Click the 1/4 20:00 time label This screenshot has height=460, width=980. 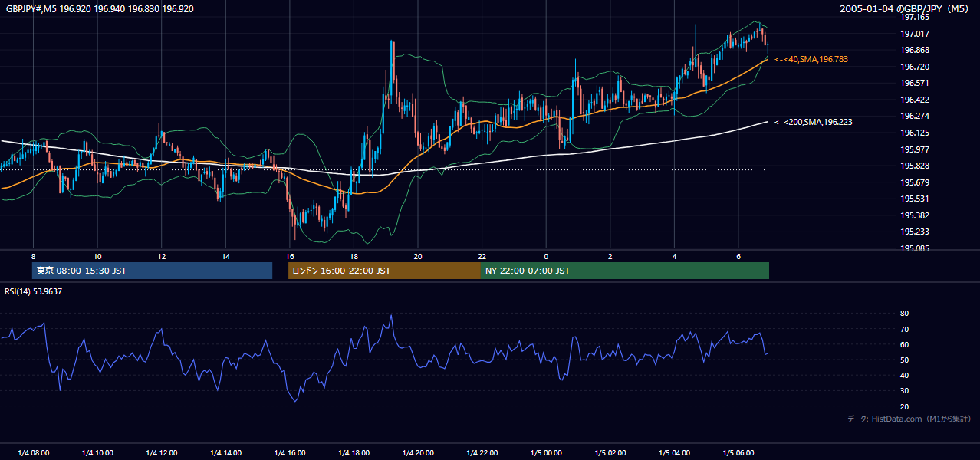coord(418,452)
